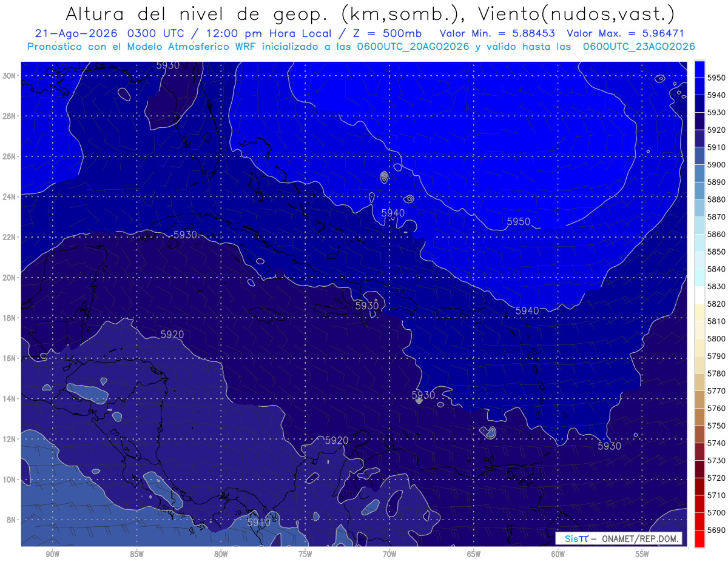Image resolution: width=728 pixels, height=562 pixels.
Task: Click 'Valor Max. = 5.96471' text
Action: click(625, 34)
